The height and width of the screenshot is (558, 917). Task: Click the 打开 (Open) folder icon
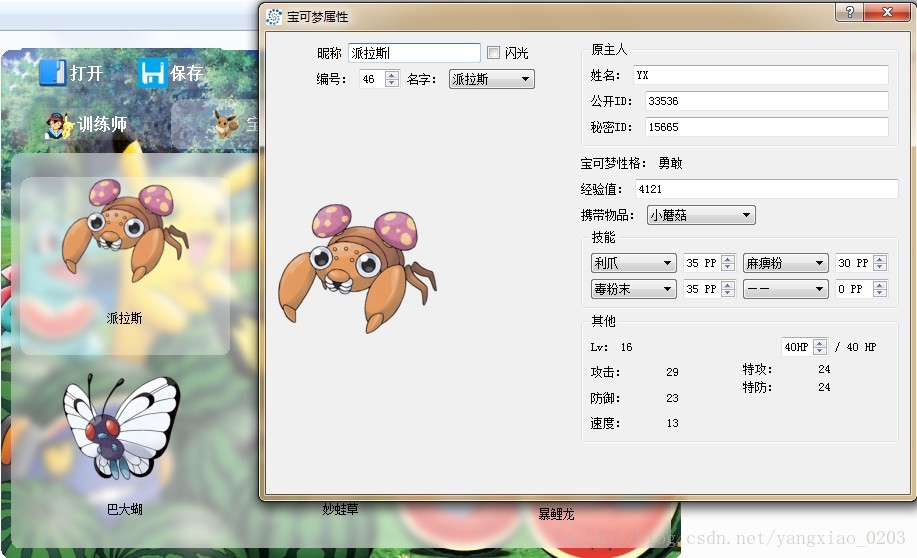tap(53, 73)
